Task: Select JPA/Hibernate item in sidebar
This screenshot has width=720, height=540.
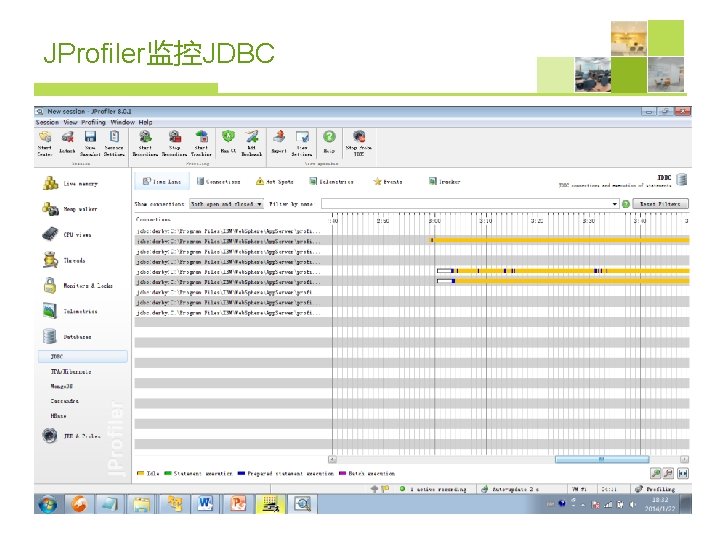Action: [71, 371]
